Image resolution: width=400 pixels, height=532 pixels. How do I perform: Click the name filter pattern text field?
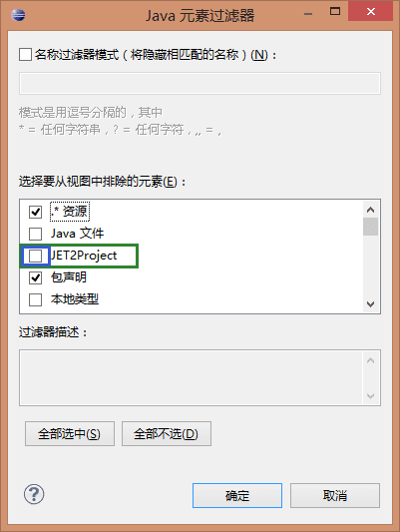[200, 83]
